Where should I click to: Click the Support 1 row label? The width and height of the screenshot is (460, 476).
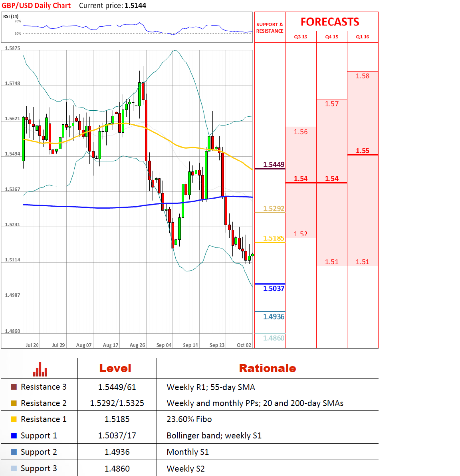pos(38,436)
